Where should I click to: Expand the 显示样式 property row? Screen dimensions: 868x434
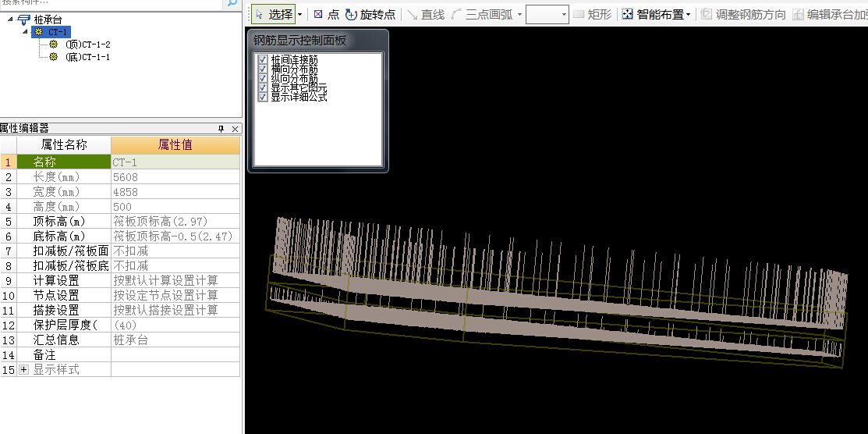pyautogui.click(x=23, y=370)
